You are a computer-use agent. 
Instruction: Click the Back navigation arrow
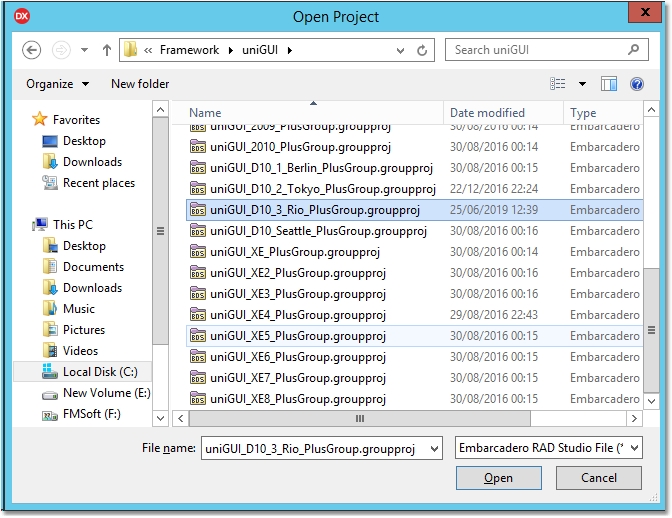click(x=31, y=50)
